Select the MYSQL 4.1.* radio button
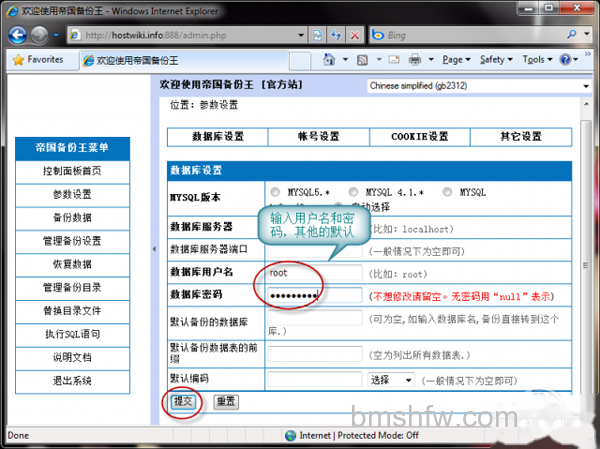Viewport: 600px width, 449px height. click(x=353, y=191)
